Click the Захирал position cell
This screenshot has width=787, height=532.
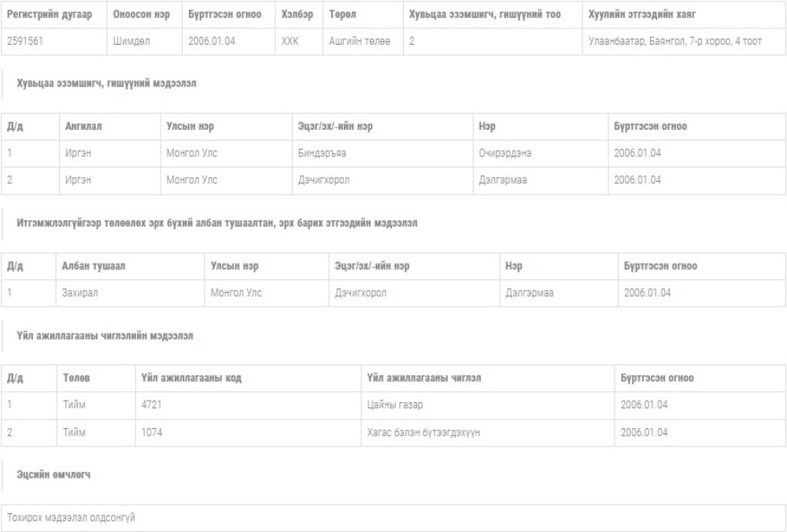pyautogui.click(x=81, y=293)
